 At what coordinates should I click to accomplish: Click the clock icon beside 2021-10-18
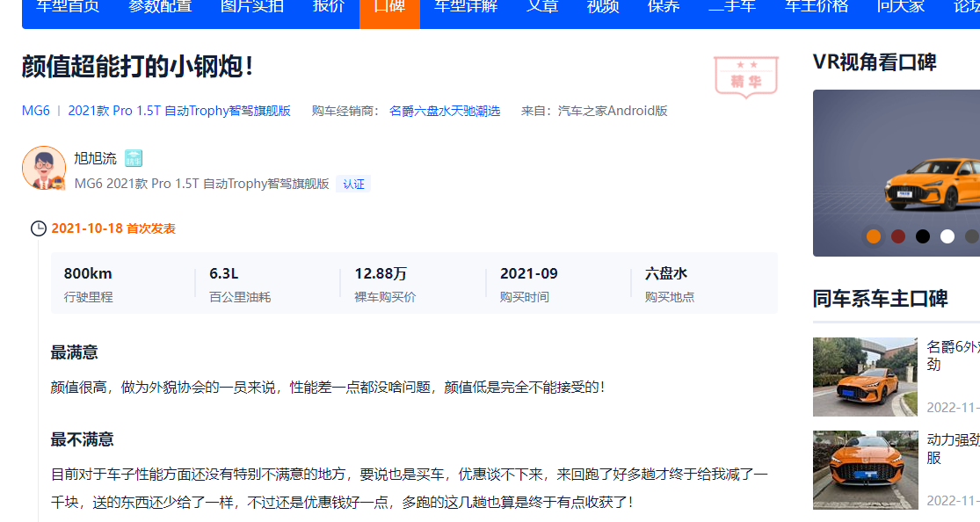click(x=39, y=228)
